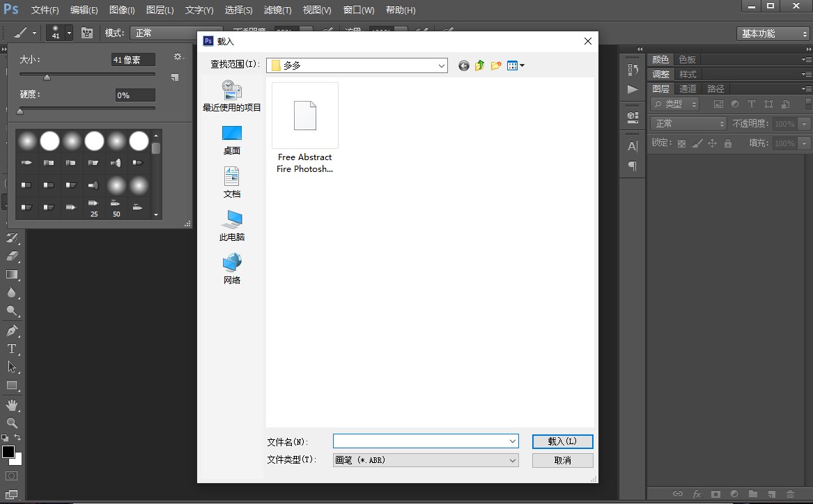Select the Horizontal Type tool
Image resolution: width=813 pixels, height=504 pixels.
click(x=12, y=349)
